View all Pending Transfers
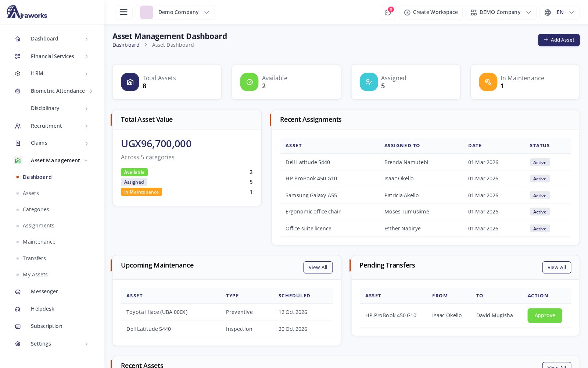 coord(556,268)
